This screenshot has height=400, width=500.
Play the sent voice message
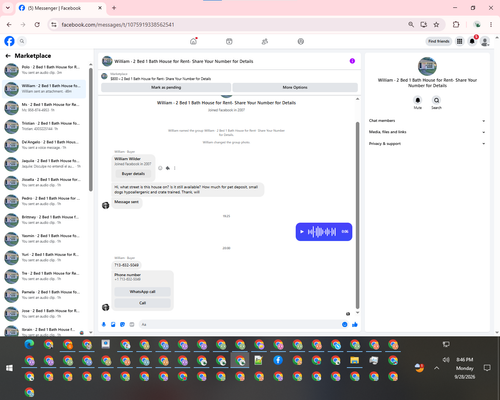click(x=302, y=232)
